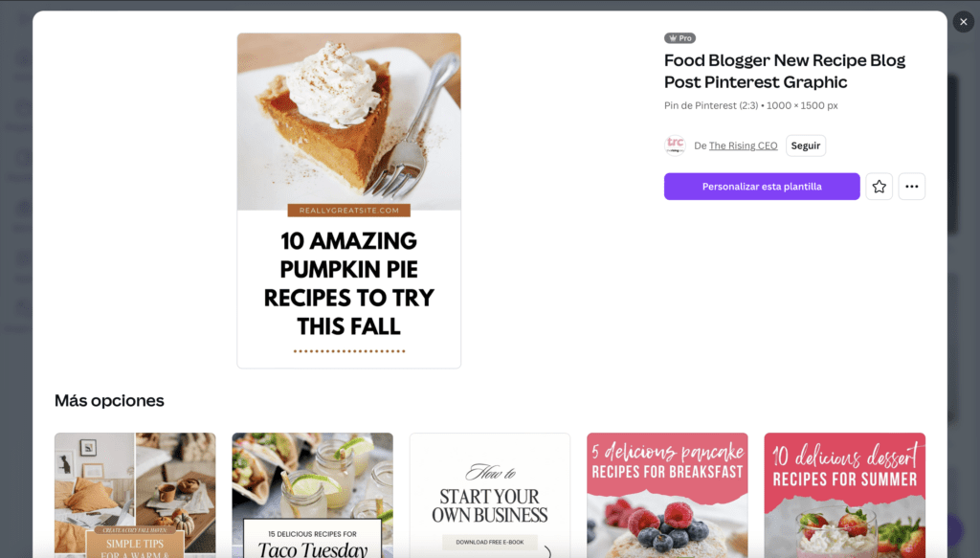
Task: Select the Simple Tips cozy fall template
Action: pos(135,495)
